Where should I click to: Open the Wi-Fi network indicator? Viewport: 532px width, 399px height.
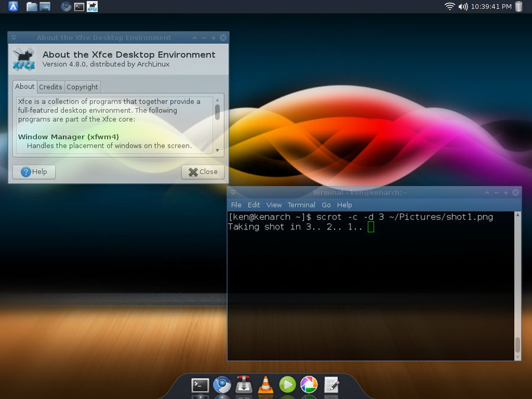(x=450, y=7)
